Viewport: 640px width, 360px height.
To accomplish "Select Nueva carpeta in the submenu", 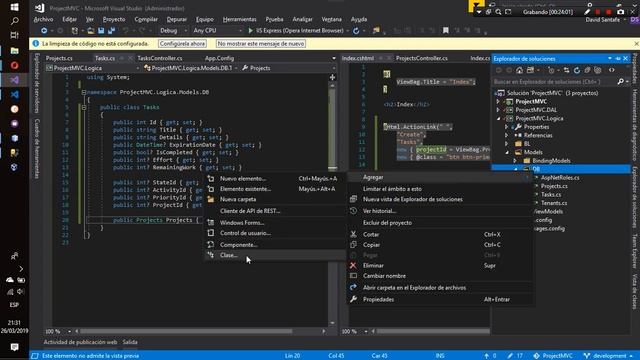I will click(274, 199).
